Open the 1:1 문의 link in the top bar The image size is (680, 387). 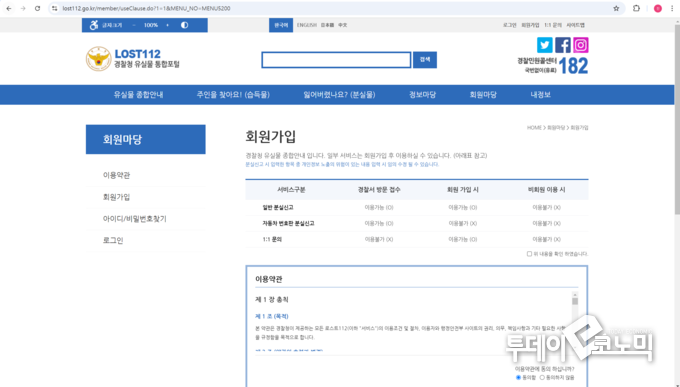(553, 25)
